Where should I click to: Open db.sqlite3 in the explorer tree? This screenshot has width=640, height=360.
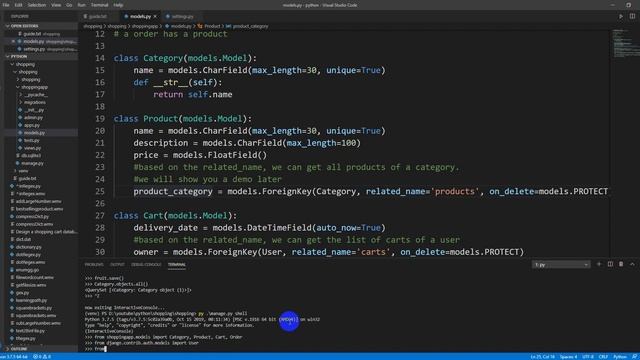(x=31, y=156)
